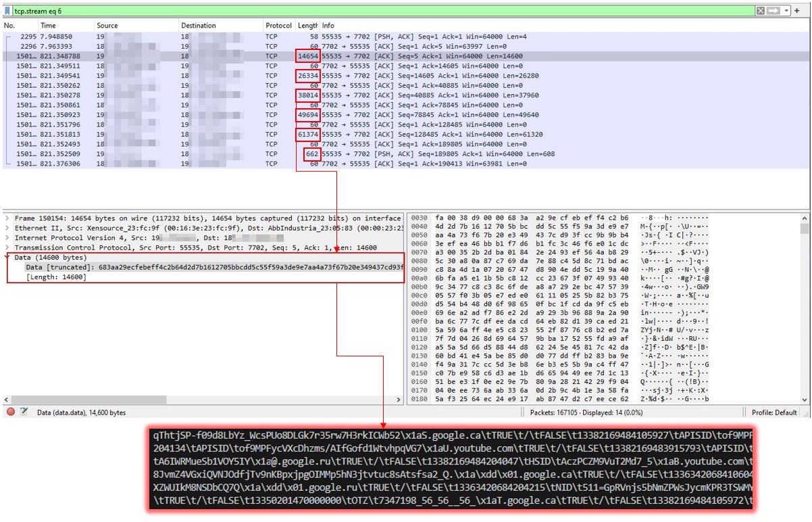Expand the Frame 150154 tree node

click(7, 218)
